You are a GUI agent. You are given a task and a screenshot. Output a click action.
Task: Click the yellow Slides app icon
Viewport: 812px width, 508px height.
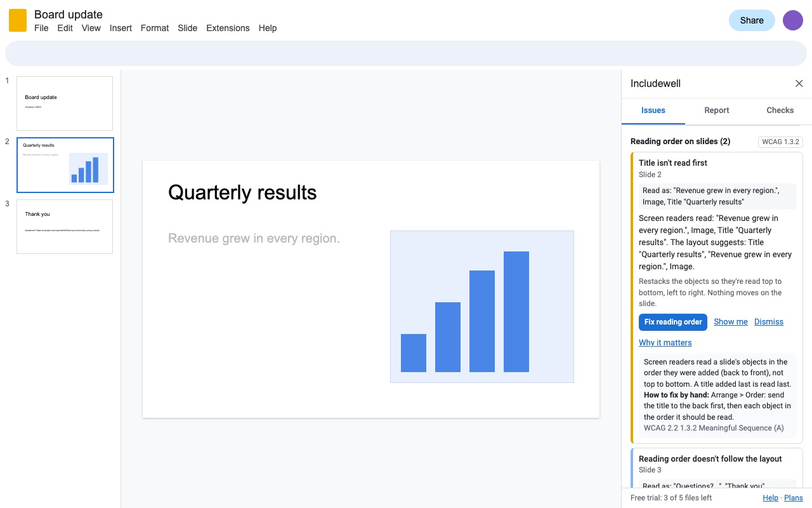point(18,20)
